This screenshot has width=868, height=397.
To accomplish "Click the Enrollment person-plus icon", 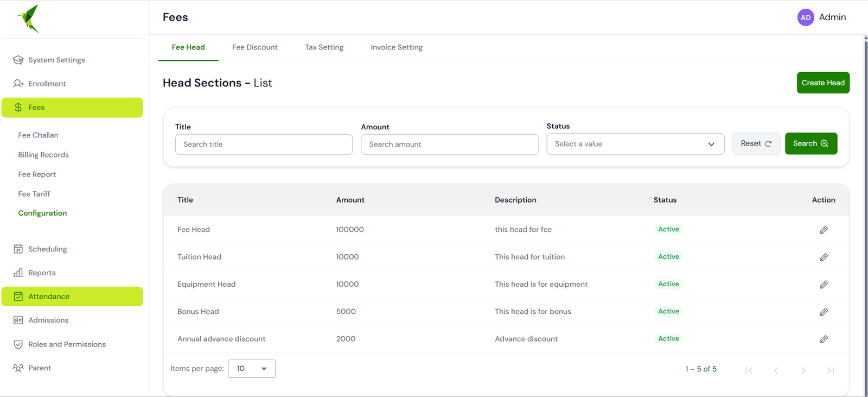I will click(x=18, y=84).
